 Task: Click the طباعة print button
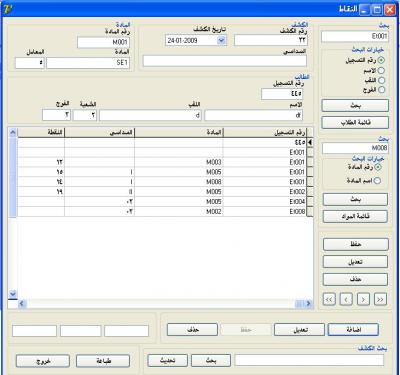pos(103,361)
